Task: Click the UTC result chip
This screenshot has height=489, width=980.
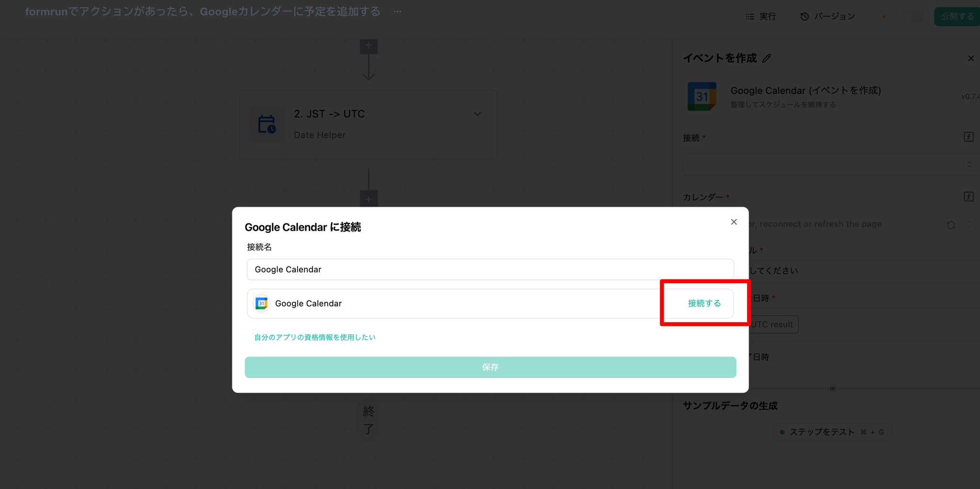Action: pyautogui.click(x=772, y=324)
